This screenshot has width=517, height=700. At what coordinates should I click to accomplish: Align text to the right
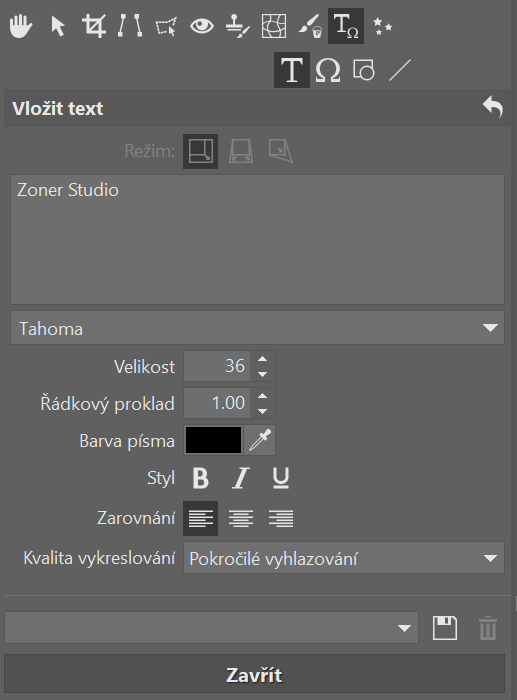coord(281,518)
